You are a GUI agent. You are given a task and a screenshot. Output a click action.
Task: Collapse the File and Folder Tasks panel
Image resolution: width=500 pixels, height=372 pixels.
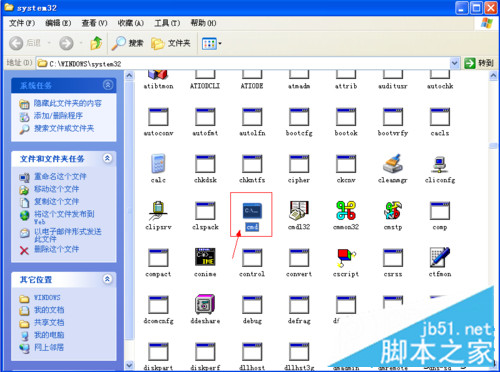click(x=107, y=158)
